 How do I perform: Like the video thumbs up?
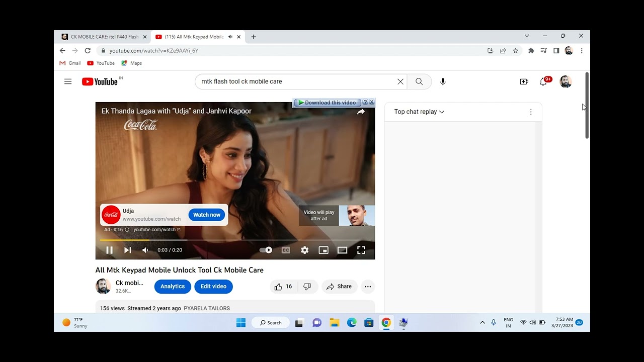[283, 287]
